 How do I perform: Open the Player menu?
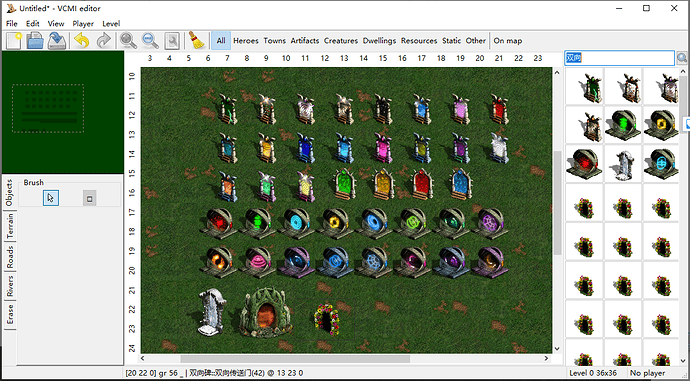coord(83,24)
